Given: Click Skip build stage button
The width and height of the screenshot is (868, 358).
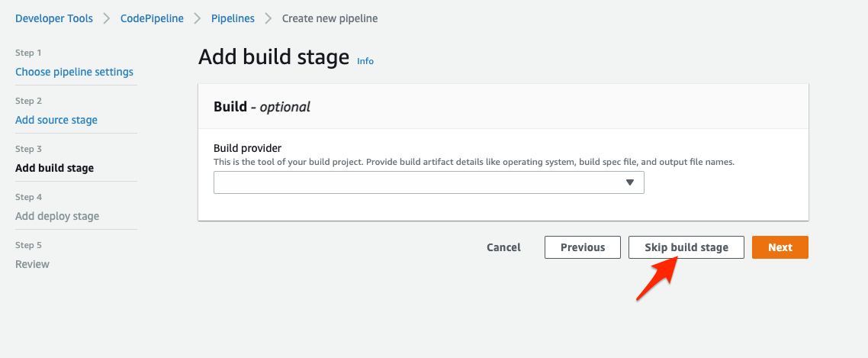Looking at the screenshot, I should [x=686, y=247].
